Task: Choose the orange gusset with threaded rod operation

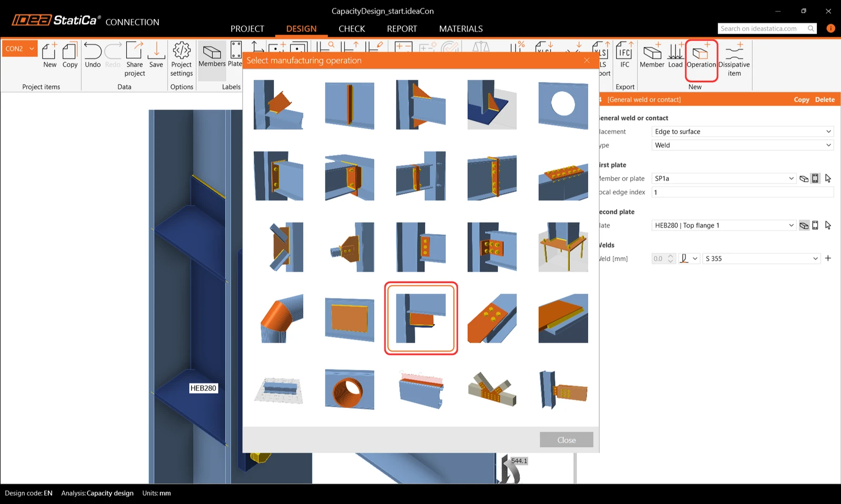Action: pyautogui.click(x=350, y=247)
